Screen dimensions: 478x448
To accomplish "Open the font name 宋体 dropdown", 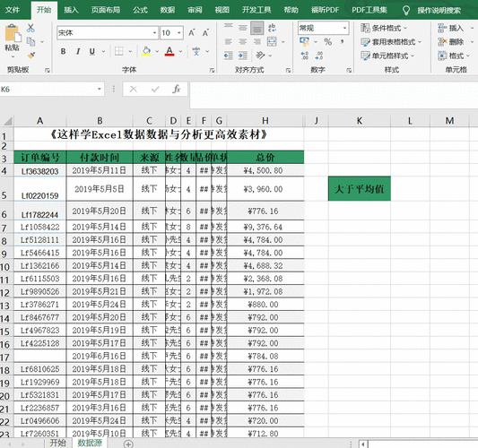I will (x=154, y=32).
